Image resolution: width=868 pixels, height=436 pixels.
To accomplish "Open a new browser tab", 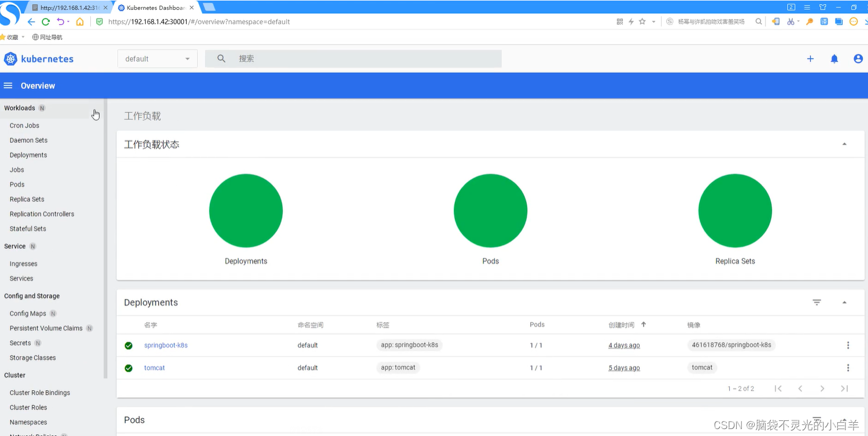I will (x=209, y=7).
